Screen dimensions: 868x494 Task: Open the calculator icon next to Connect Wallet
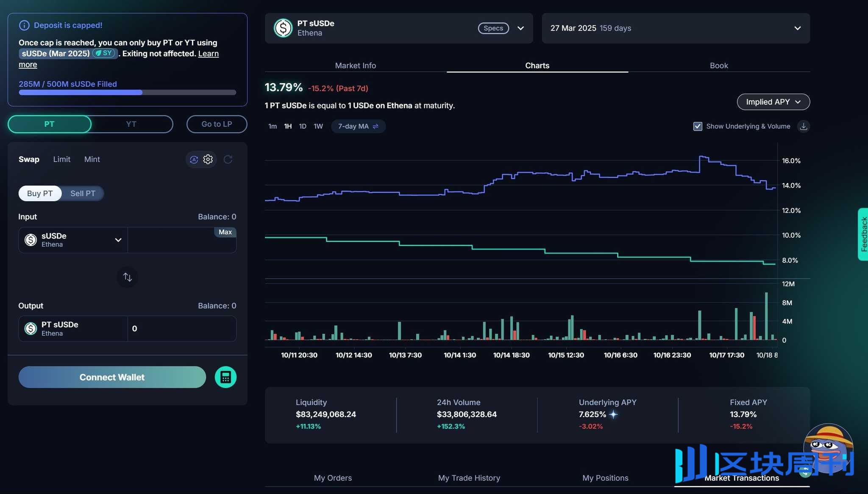pyautogui.click(x=225, y=377)
